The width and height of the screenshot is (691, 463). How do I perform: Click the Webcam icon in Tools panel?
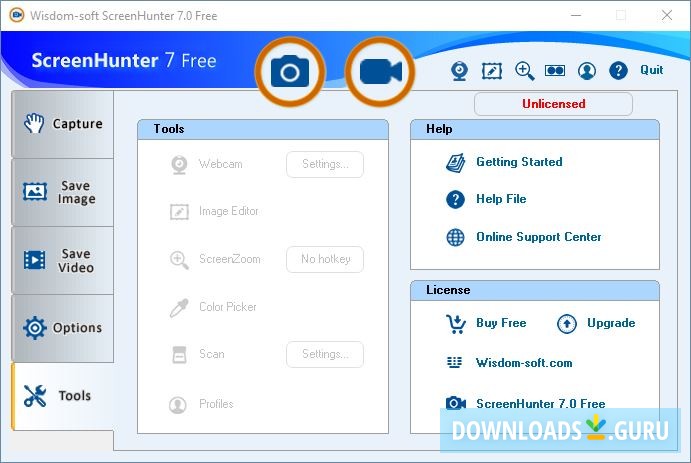179,165
